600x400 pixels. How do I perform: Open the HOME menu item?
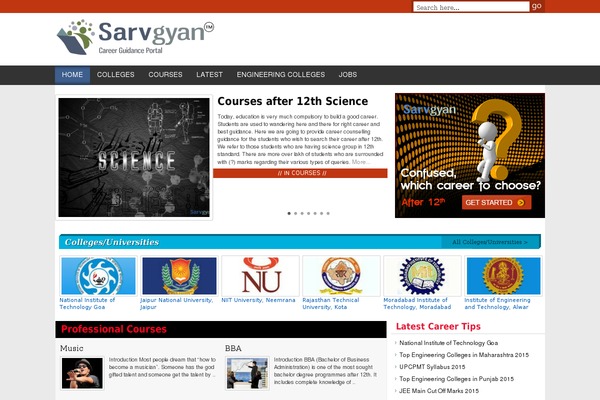[x=72, y=75]
